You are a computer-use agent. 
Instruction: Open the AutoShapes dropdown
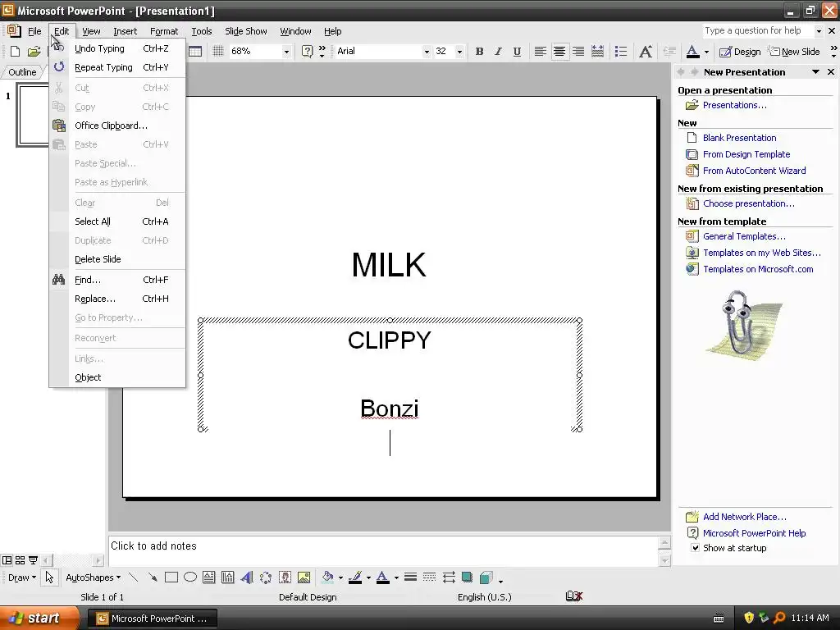coord(93,577)
